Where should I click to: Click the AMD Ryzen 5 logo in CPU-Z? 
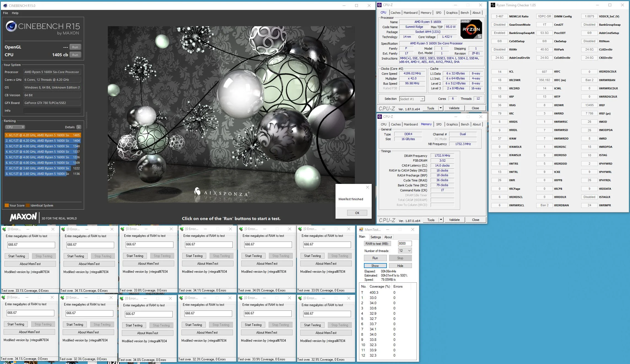click(x=471, y=29)
